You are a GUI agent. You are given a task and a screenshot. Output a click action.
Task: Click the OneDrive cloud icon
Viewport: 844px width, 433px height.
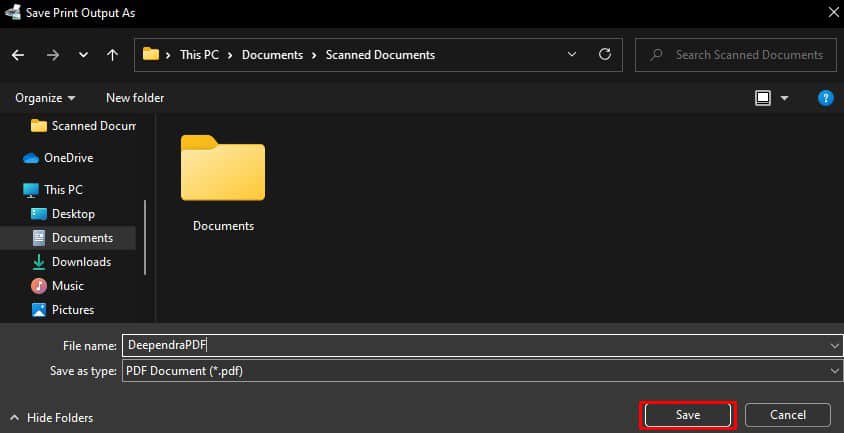[31, 158]
